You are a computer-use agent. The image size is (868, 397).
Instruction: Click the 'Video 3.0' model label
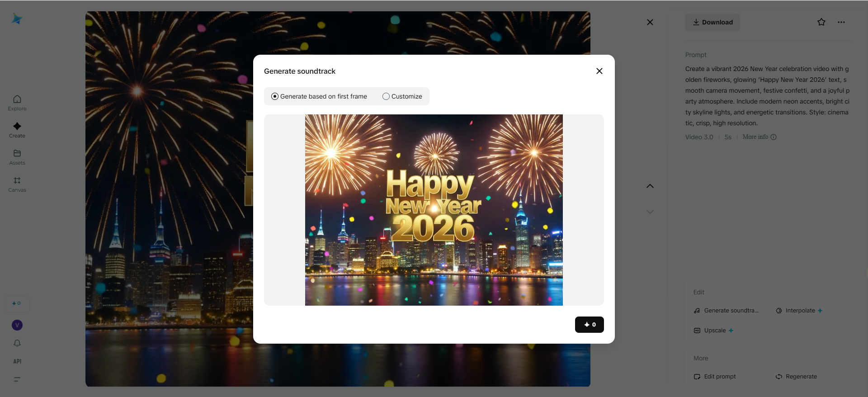pyautogui.click(x=699, y=137)
